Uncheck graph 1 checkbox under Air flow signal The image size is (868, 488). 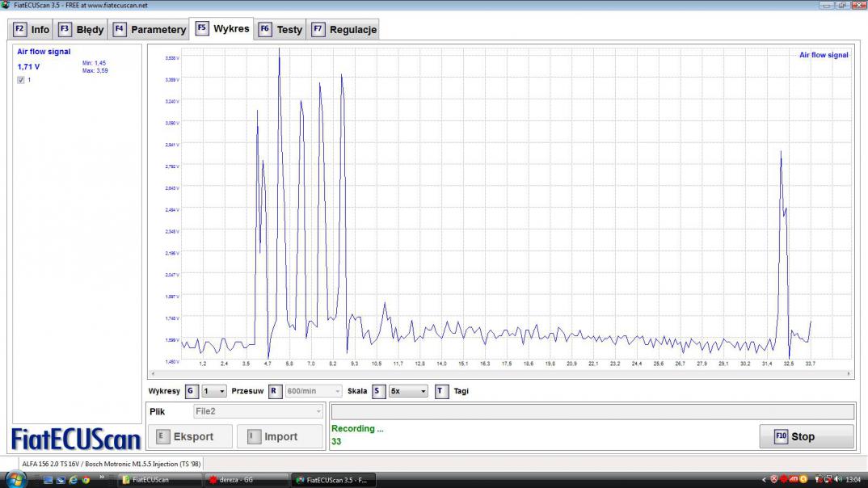point(21,80)
